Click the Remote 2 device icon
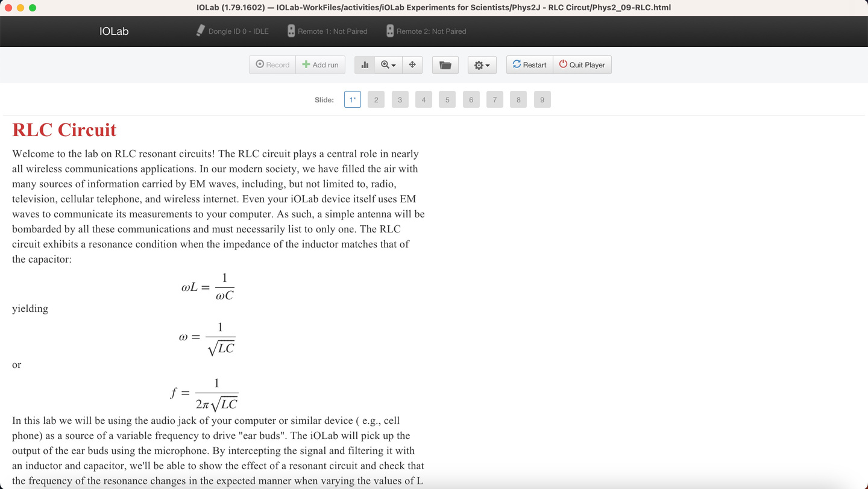Viewport: 868px width, 489px height. coord(390,31)
